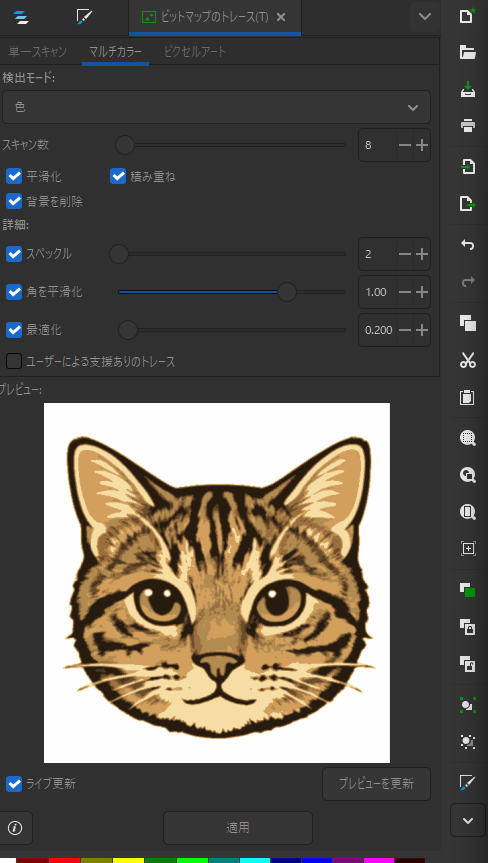The height and width of the screenshot is (863, 488).
Task: Click the Import icon in the command bar
Action: 467,167
